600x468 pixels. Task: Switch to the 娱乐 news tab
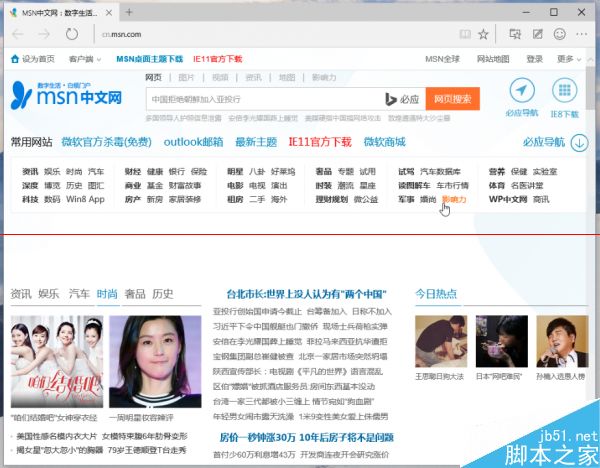49,294
